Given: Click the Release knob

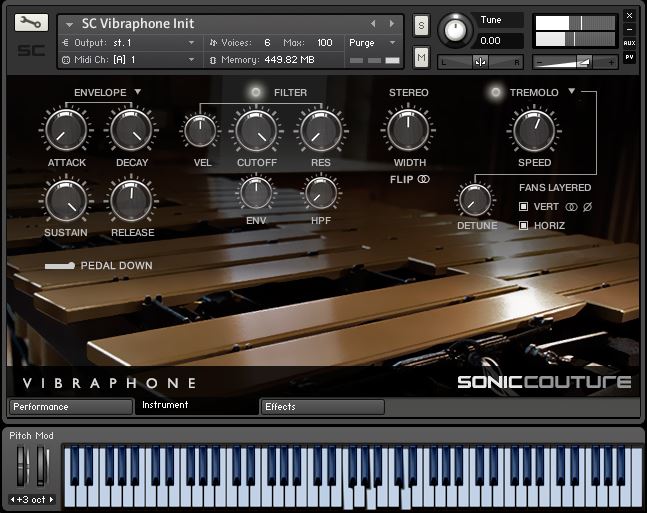Looking at the screenshot, I should pos(131,201).
